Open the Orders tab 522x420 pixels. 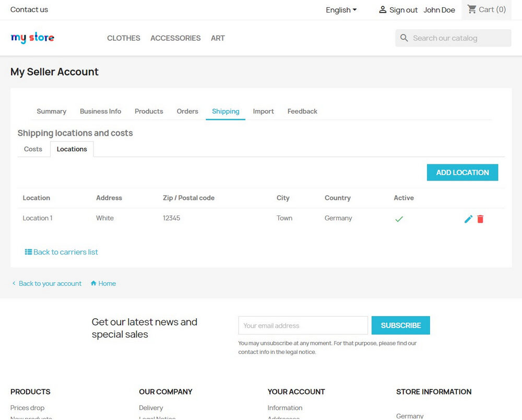pos(187,111)
